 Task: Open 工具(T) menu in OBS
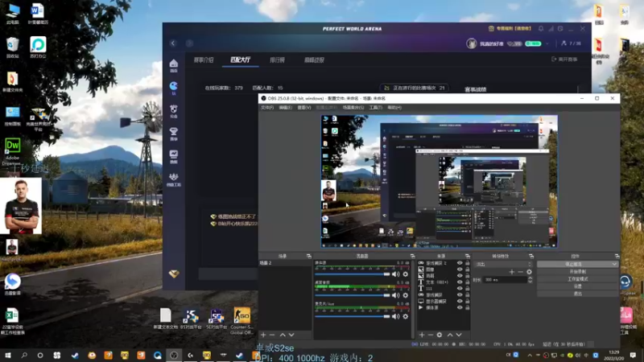tap(375, 108)
